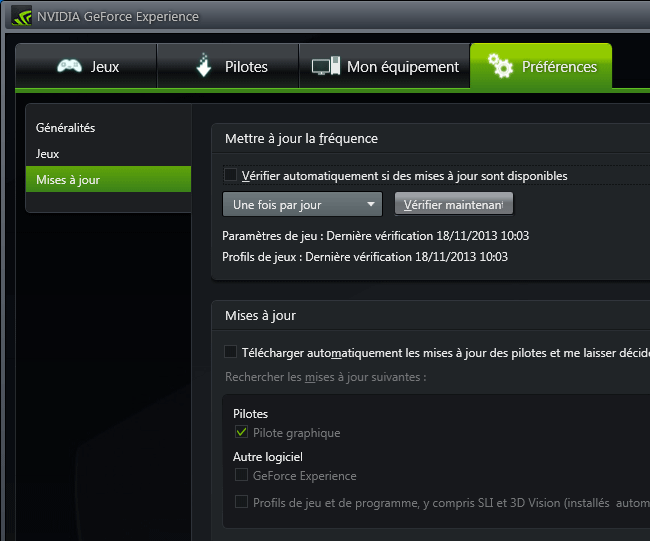This screenshot has height=541, width=650.
Task: Open the Jeux tab
Action: click(x=86, y=66)
